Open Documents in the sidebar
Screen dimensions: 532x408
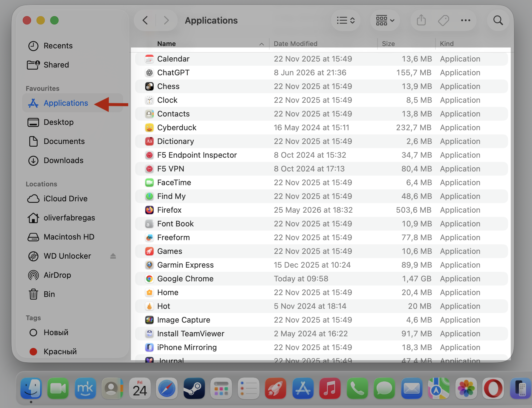click(x=73, y=141)
